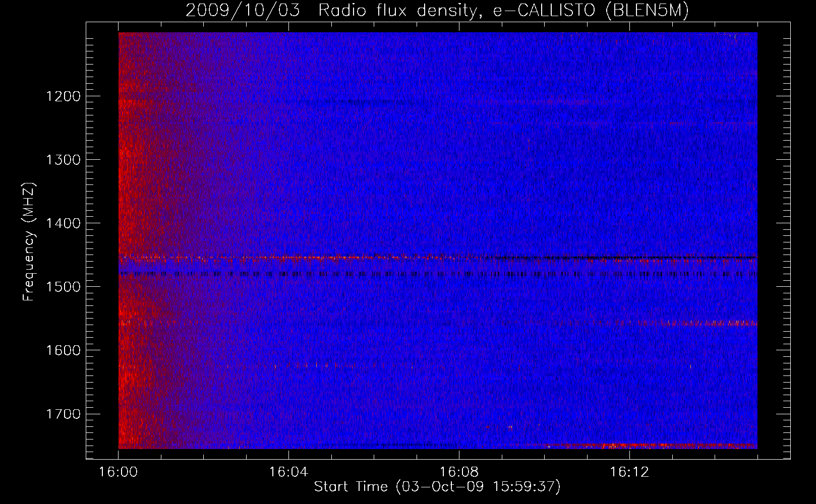This screenshot has height=504, width=816.
Task: Click the 'Start Time (03-Oct-09 15:59:37)' label
Action: click(x=437, y=487)
